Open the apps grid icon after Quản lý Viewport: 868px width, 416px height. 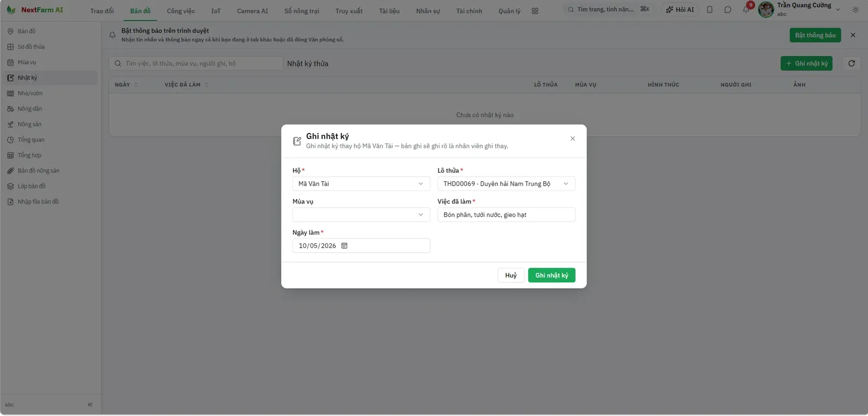pyautogui.click(x=535, y=11)
